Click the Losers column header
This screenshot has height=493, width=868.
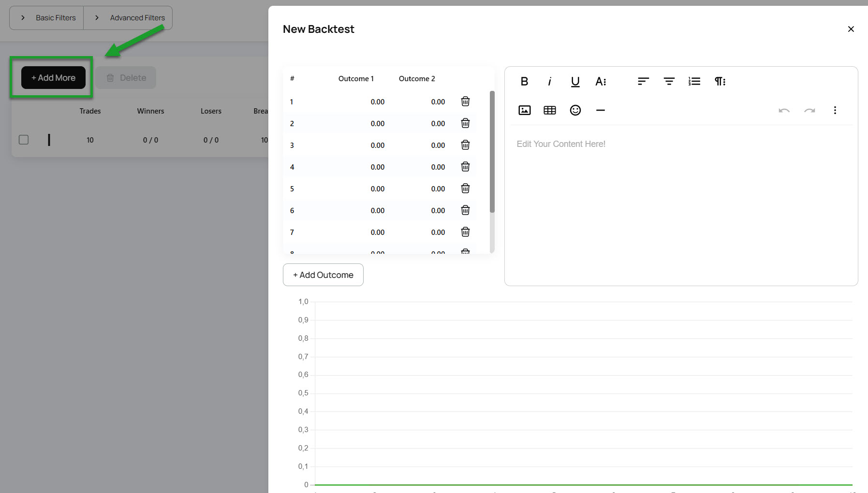point(211,111)
